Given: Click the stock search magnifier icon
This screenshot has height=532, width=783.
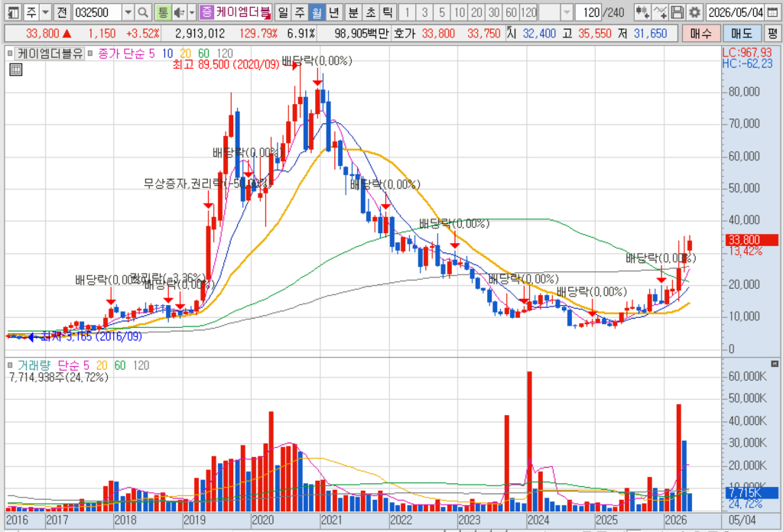Looking at the screenshot, I should pyautogui.click(x=143, y=12).
